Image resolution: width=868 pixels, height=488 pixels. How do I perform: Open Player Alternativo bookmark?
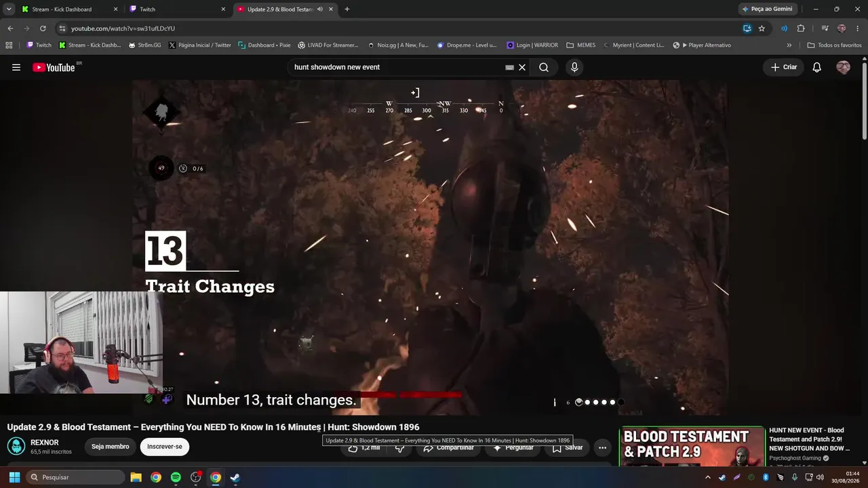[x=702, y=45]
